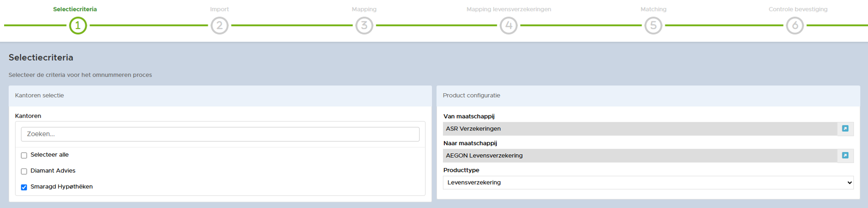Open lookup icon for Naar maatschappij
This screenshot has width=868, height=208.
click(x=845, y=156)
